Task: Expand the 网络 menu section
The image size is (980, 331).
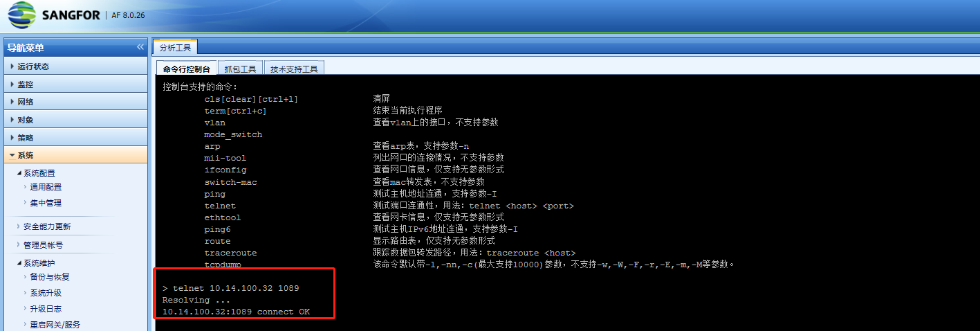Action: (x=75, y=102)
